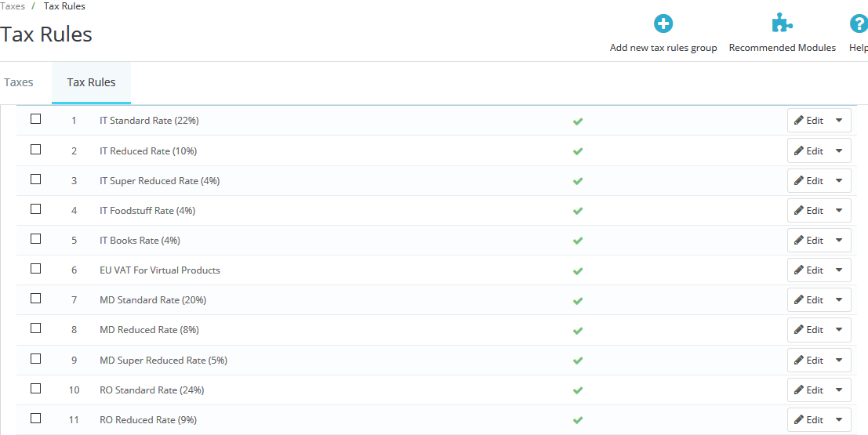Edit the RO Standard Rate (24%) rule
Screen dimensions: 868x435
808,390
